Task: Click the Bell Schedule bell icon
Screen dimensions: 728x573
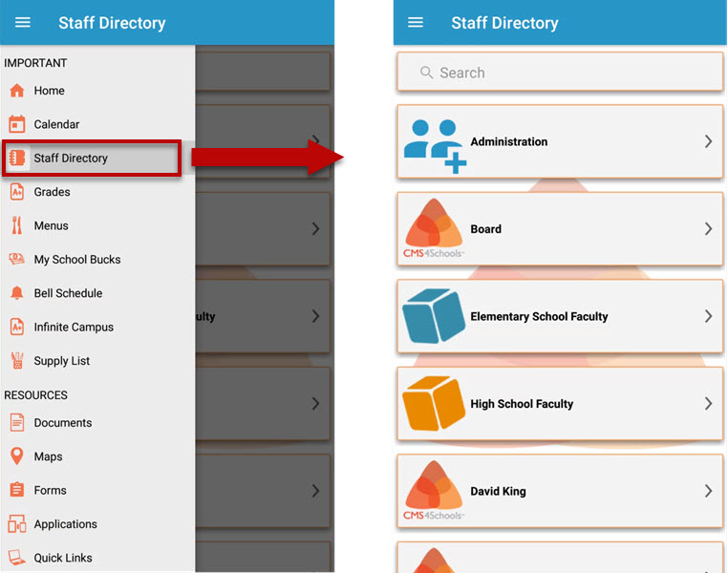Action: pos(17,293)
